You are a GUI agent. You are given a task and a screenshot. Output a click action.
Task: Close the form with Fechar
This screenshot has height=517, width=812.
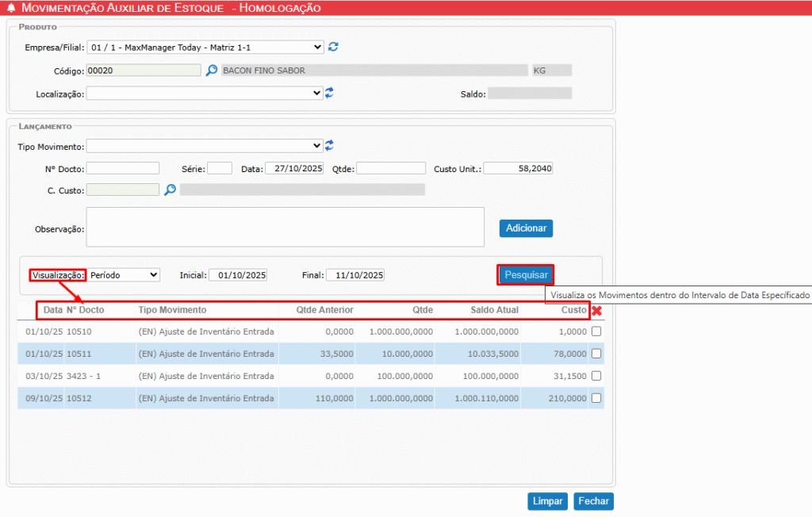tap(593, 501)
